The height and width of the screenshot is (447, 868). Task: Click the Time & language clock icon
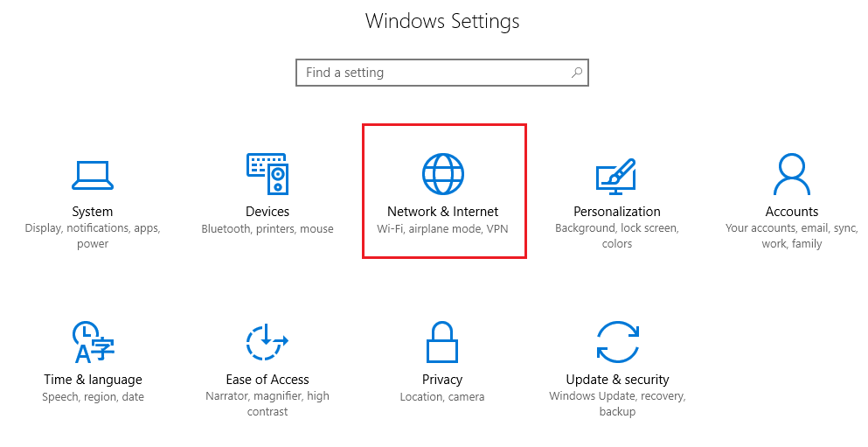93,342
